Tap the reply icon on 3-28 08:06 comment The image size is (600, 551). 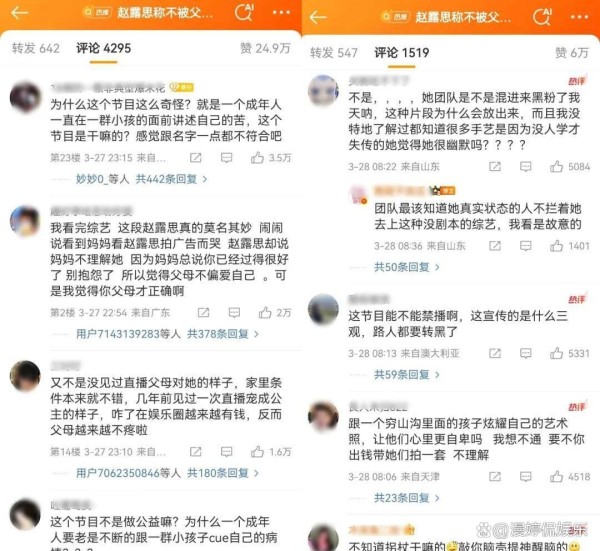coord(525,477)
